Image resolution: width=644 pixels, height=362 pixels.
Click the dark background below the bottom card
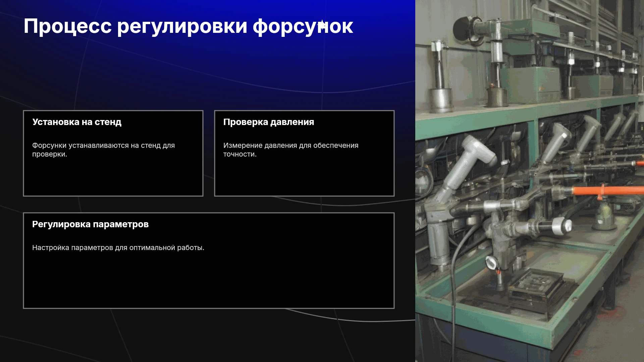coord(208,335)
